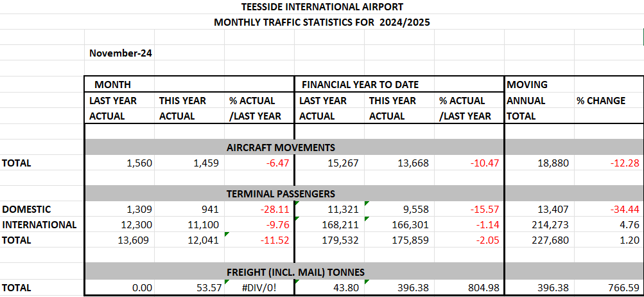Select freight year-to-date value 43.80
The width and height of the screenshot is (644, 297).
(329, 287)
